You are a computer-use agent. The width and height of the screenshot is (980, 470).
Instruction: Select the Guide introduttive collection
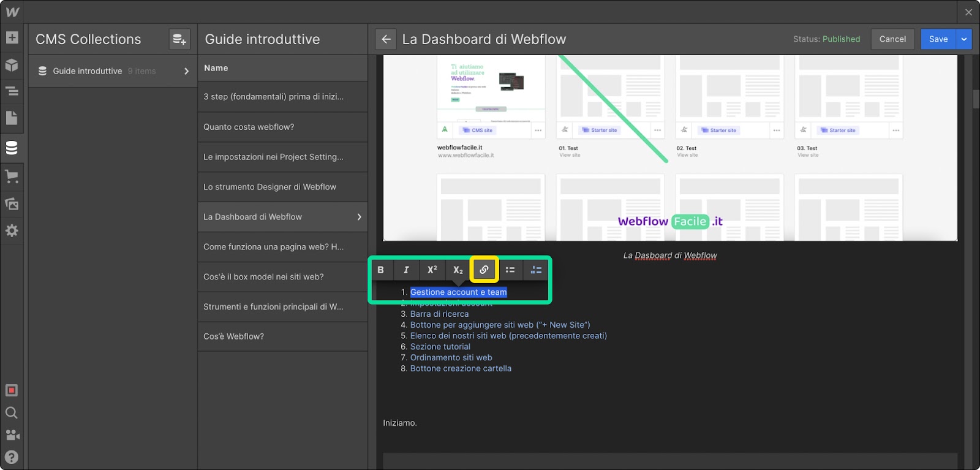tap(113, 71)
